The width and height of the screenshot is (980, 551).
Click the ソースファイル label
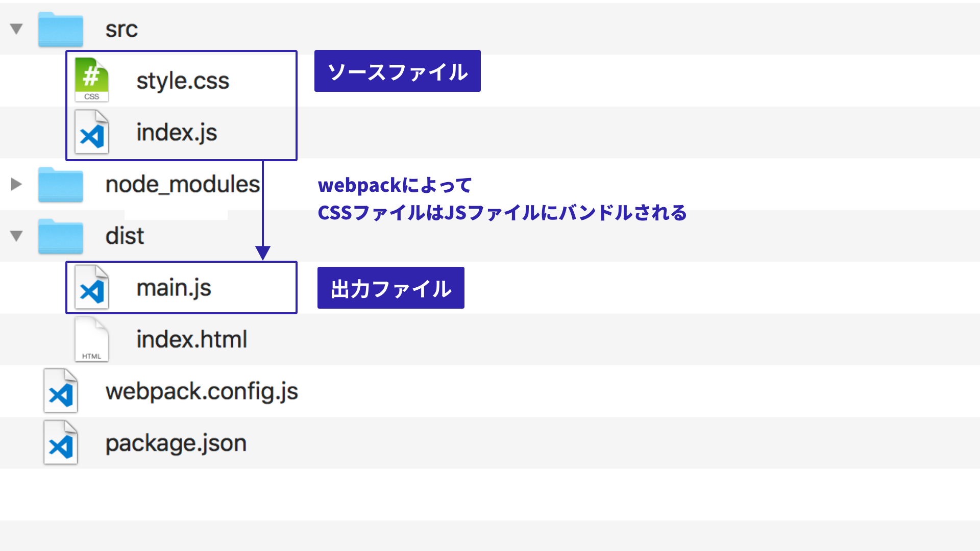point(397,71)
